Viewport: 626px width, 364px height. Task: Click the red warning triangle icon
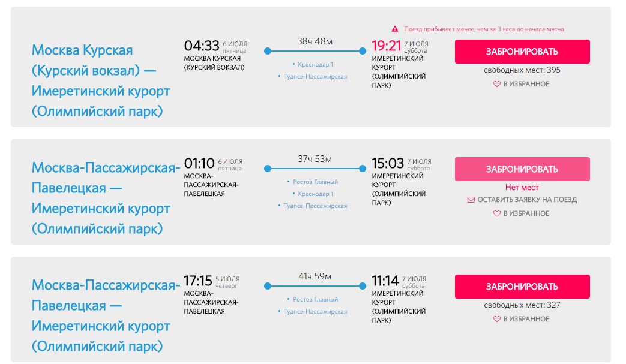395,29
